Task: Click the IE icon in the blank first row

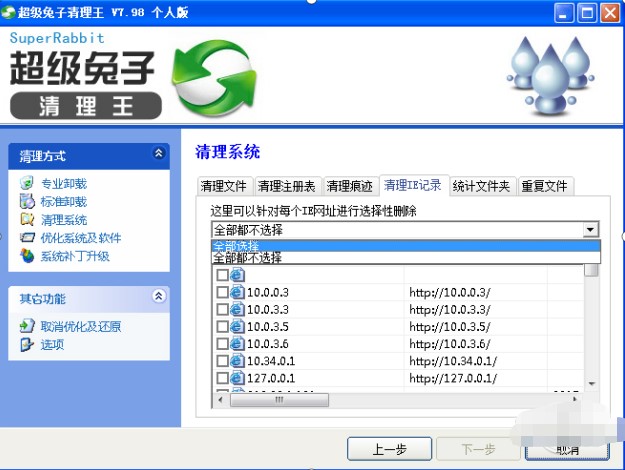Action: (237, 275)
